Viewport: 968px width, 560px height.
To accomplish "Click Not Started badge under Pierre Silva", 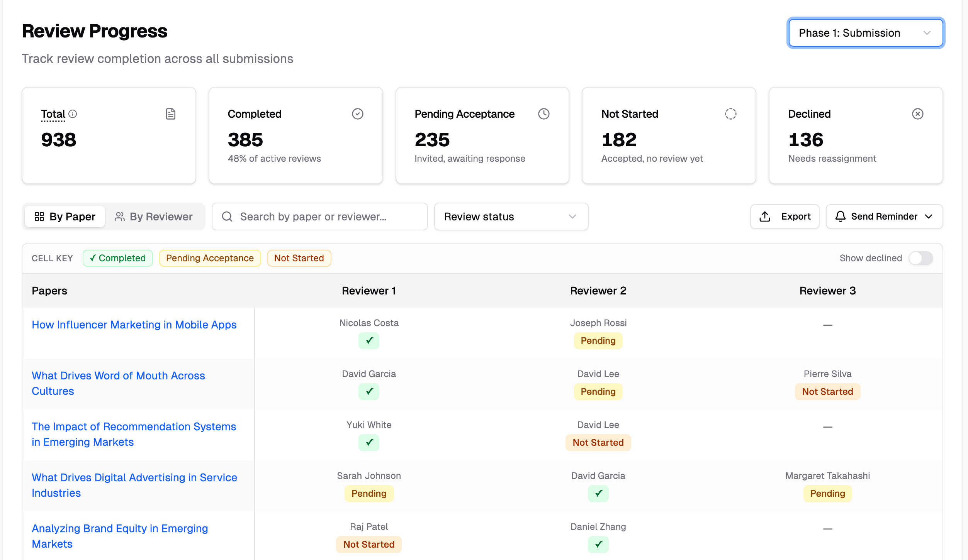I will 828,392.
